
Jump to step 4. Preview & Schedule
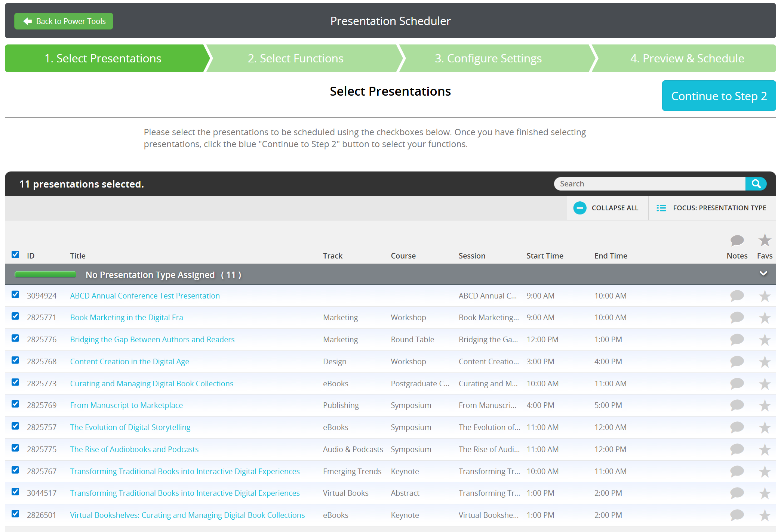[687, 59]
